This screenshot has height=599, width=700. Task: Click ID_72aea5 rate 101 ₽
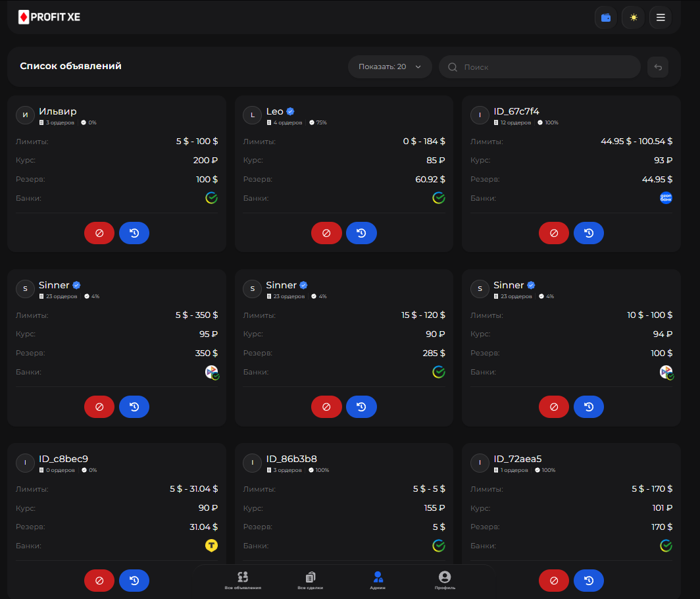662,508
